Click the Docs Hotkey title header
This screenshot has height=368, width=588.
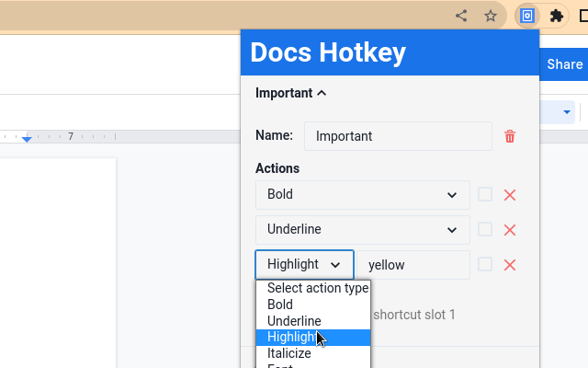(328, 52)
